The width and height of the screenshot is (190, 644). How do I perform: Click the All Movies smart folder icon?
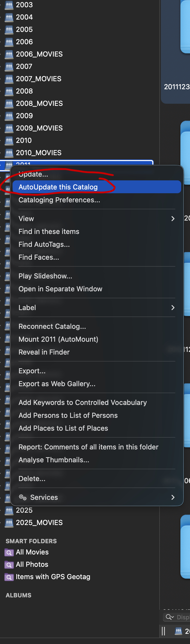pyautogui.click(x=9, y=552)
